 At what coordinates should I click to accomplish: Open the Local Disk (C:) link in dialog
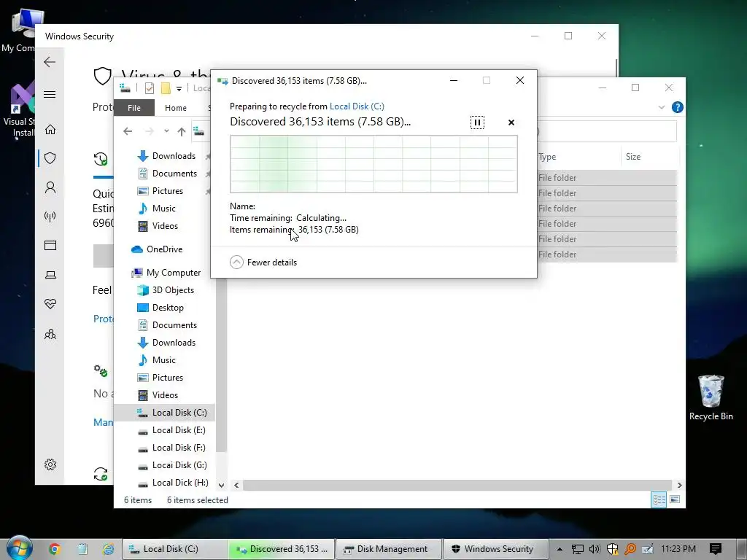[357, 106]
